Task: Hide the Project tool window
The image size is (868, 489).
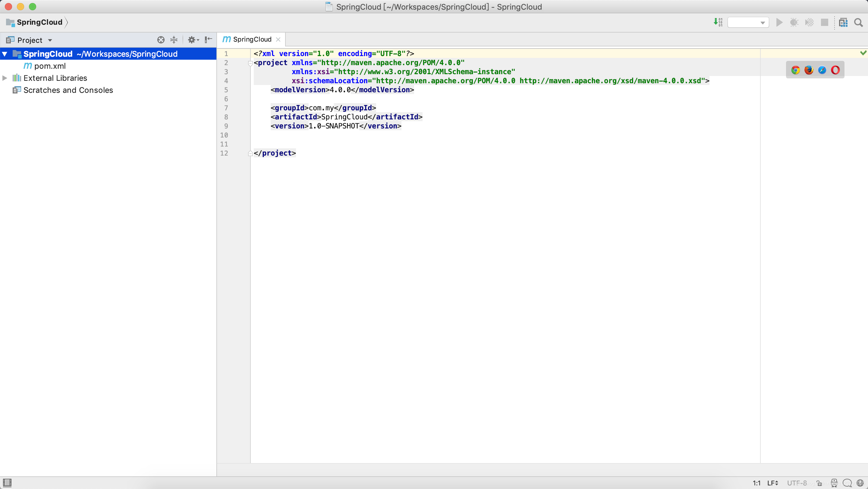Action: pos(208,40)
